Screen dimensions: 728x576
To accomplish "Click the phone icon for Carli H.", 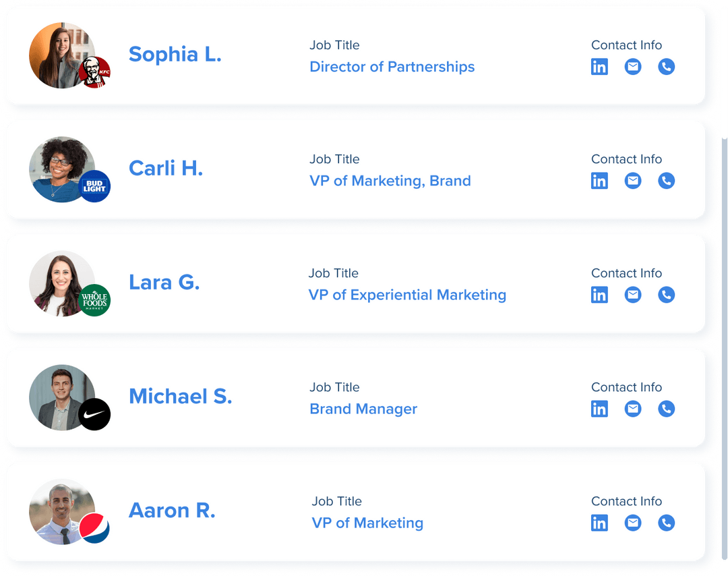I will pos(666,181).
